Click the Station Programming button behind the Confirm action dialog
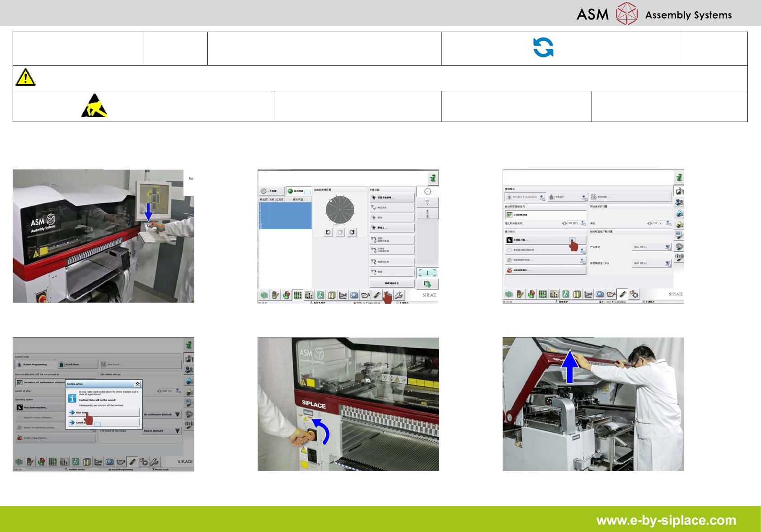 tap(35, 364)
